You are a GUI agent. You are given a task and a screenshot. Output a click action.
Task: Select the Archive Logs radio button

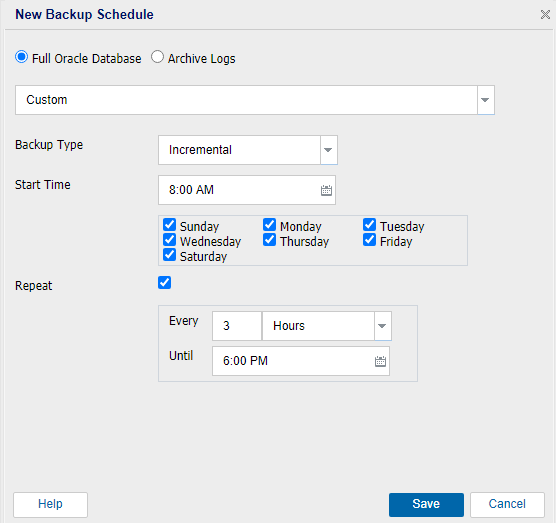click(157, 57)
